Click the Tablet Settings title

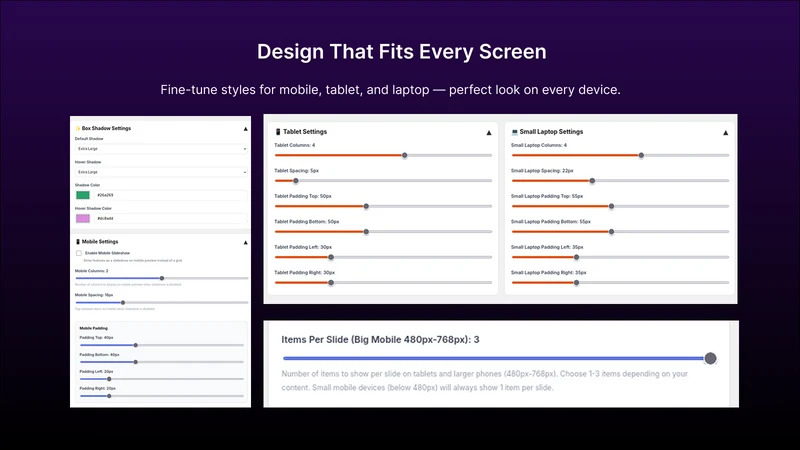coord(305,132)
